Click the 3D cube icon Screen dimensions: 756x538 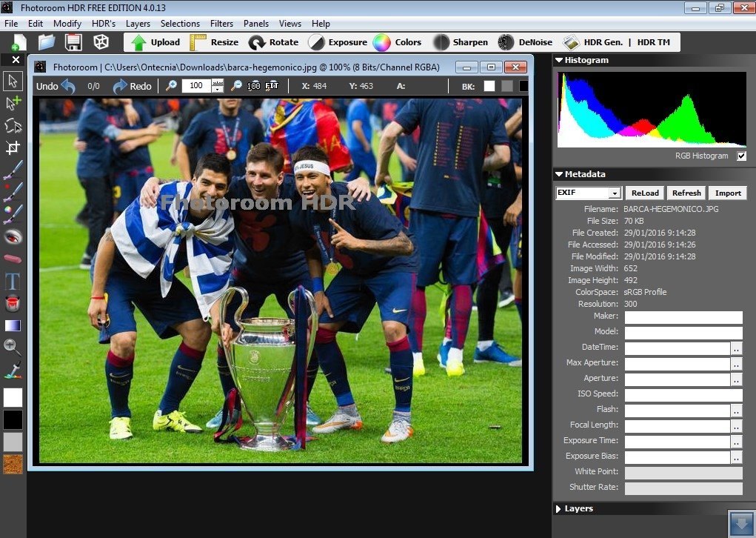[101, 42]
